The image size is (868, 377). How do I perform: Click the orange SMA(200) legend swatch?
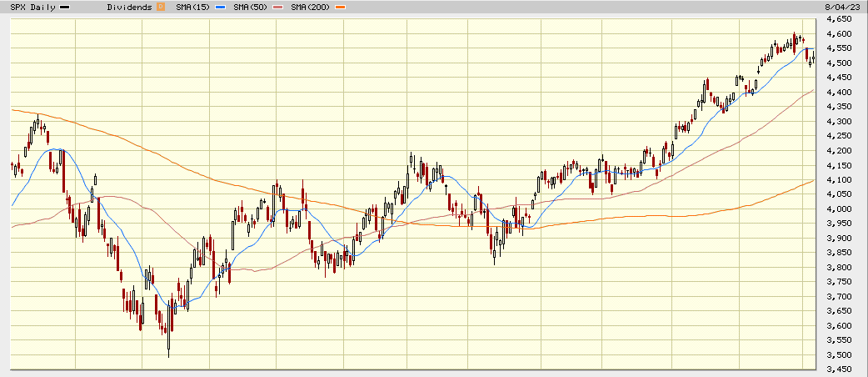click(x=341, y=7)
